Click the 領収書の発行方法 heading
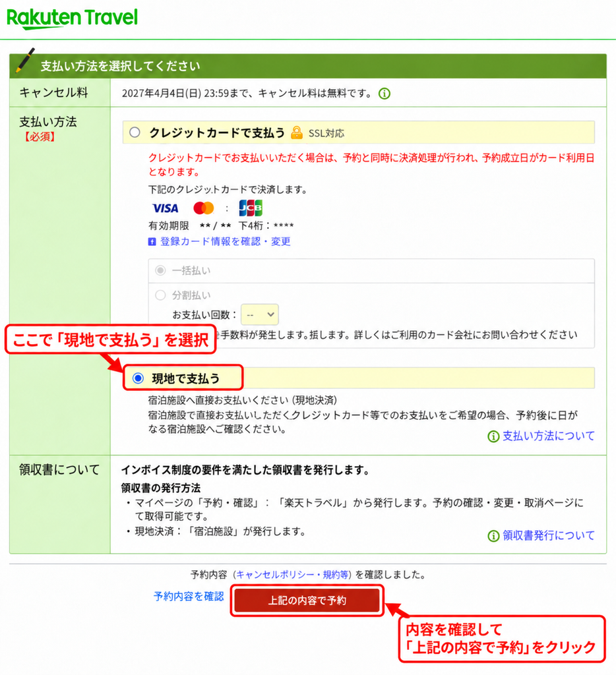The width and height of the screenshot is (616, 675). pyautogui.click(x=161, y=488)
